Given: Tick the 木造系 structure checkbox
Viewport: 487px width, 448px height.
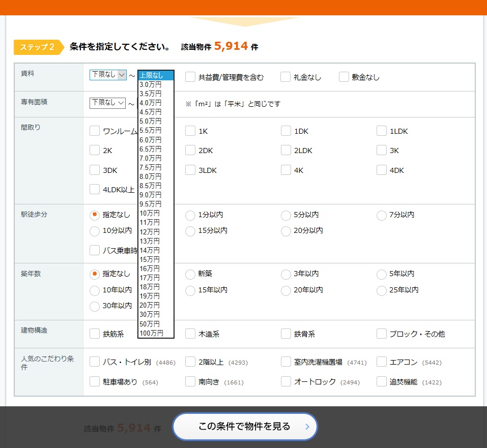Looking at the screenshot, I should tap(190, 334).
